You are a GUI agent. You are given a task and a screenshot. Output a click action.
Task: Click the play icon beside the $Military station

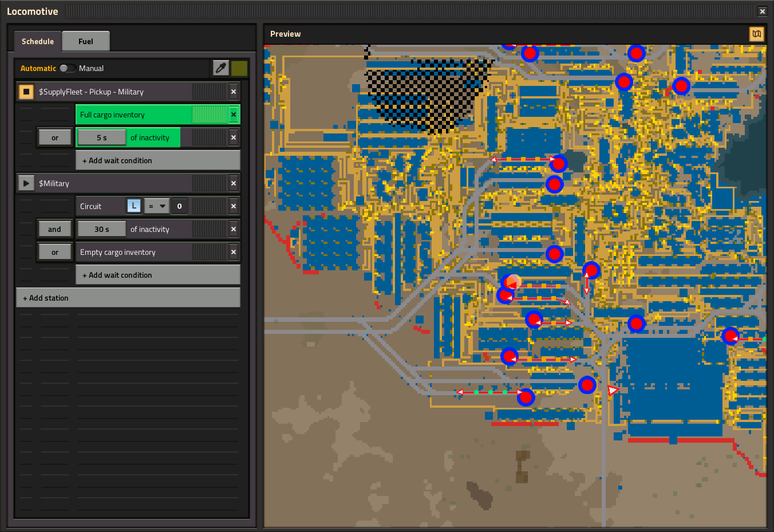coord(25,183)
